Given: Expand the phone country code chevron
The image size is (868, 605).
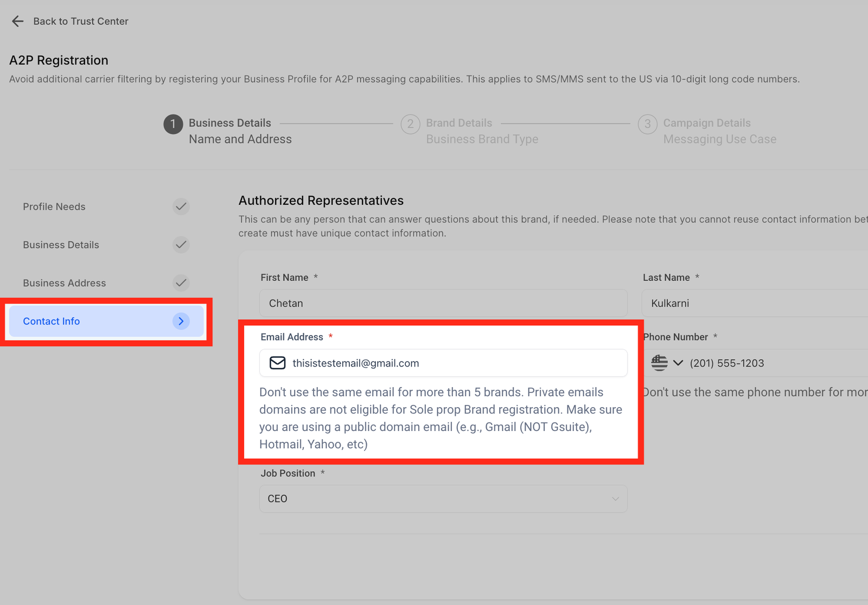Looking at the screenshot, I should click(x=678, y=363).
